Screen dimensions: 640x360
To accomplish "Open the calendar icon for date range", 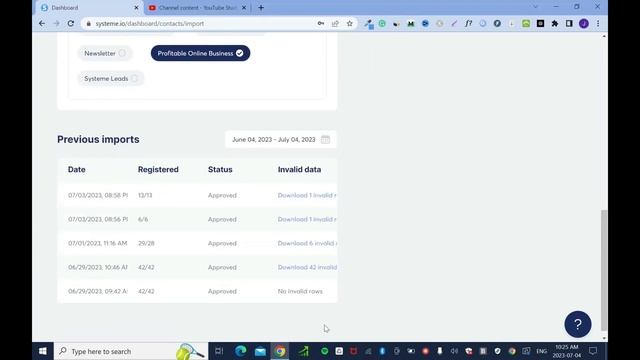I will click(325, 140).
